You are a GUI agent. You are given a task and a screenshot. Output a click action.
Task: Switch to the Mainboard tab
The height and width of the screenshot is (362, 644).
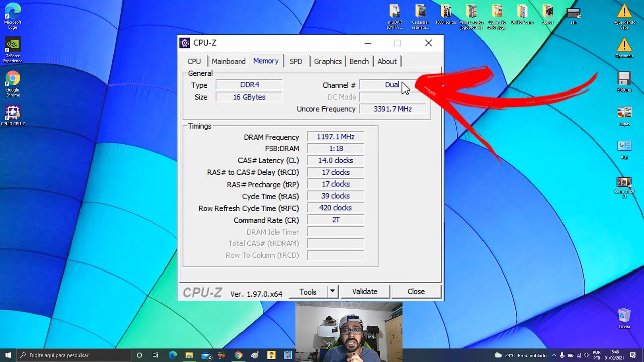click(x=228, y=61)
